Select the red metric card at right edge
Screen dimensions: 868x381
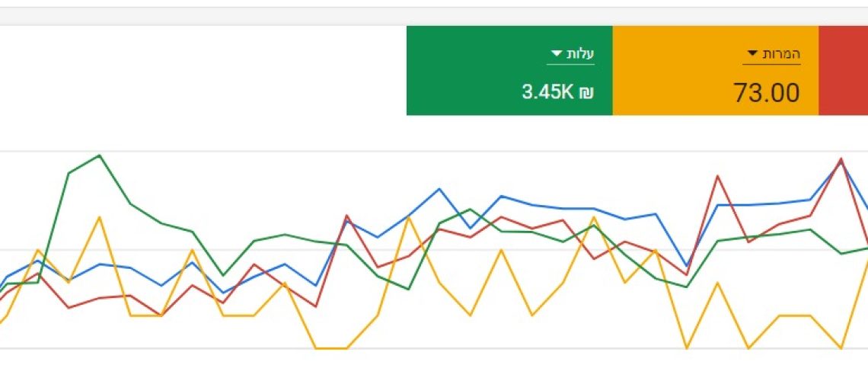(x=843, y=70)
